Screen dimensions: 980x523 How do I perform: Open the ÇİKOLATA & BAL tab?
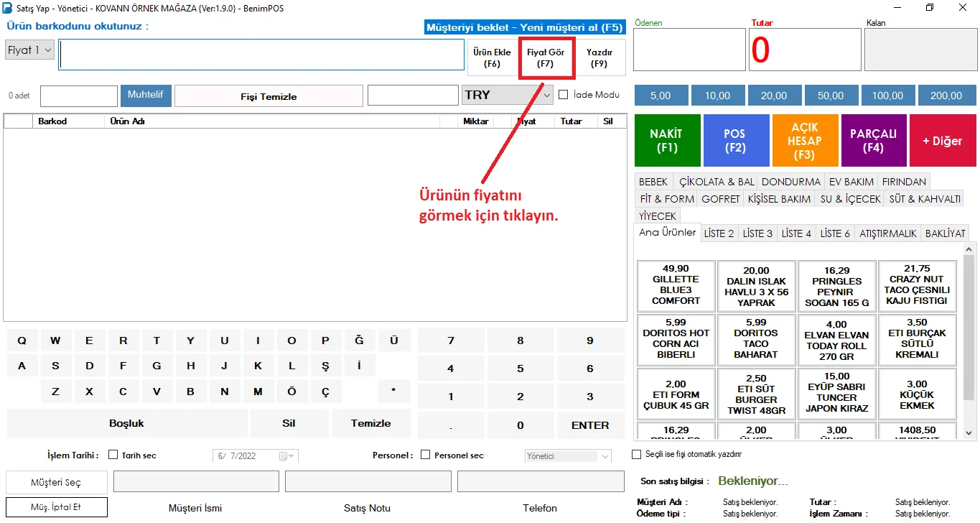pyautogui.click(x=717, y=182)
